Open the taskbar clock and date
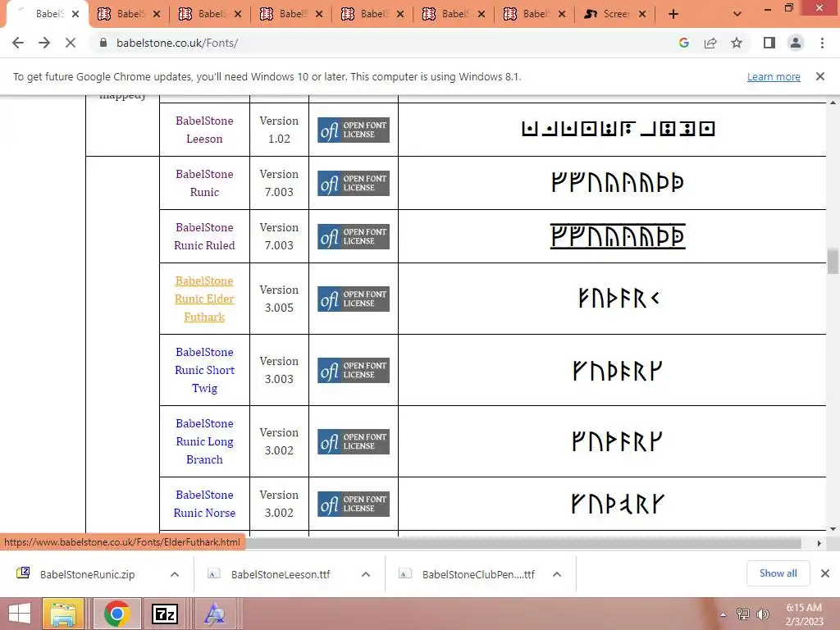 point(804,614)
